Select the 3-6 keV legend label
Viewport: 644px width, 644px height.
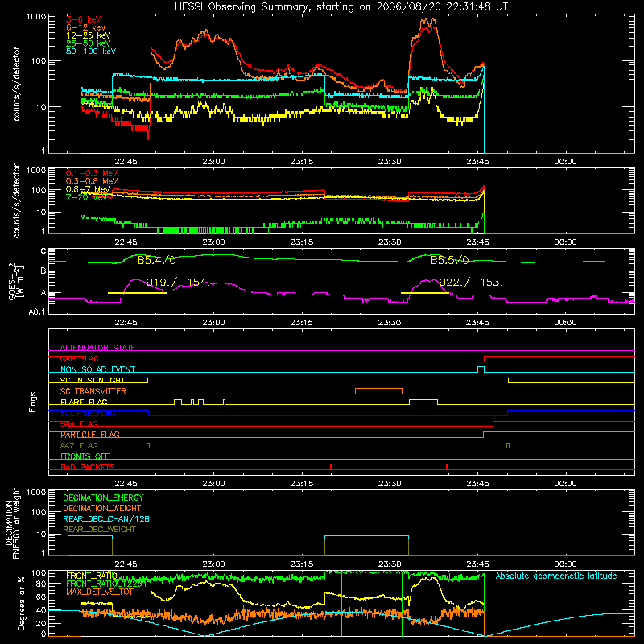coord(84,19)
